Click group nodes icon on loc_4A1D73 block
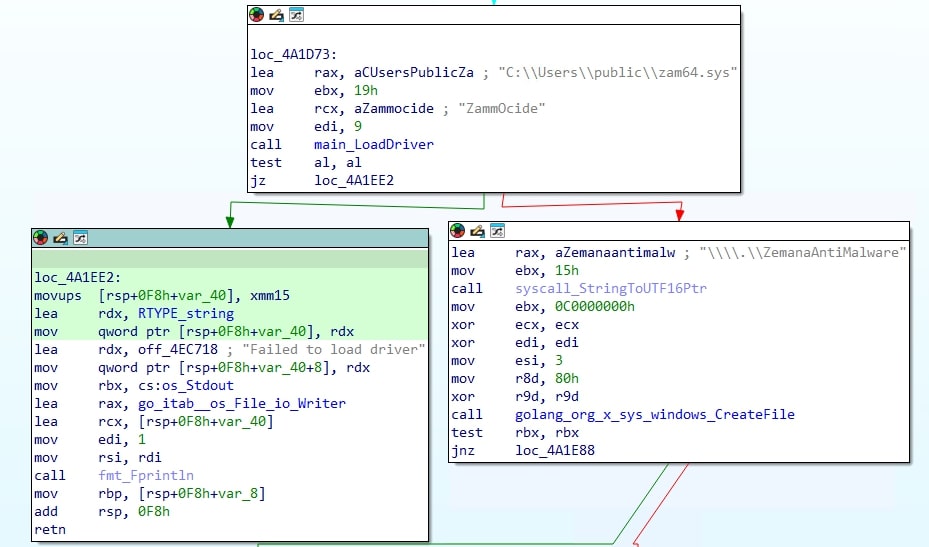929x547 pixels. 295,15
